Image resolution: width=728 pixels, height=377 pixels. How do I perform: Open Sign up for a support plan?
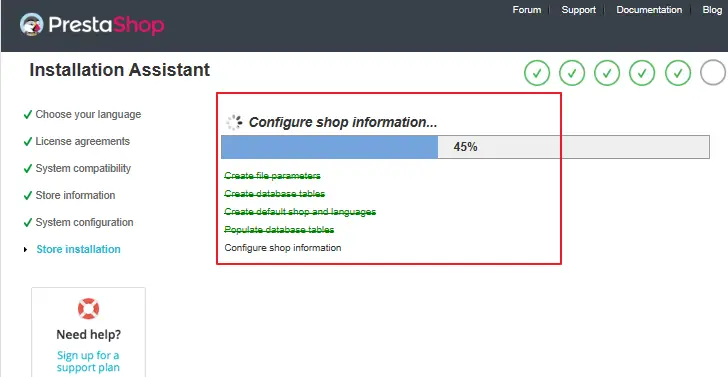click(x=88, y=362)
